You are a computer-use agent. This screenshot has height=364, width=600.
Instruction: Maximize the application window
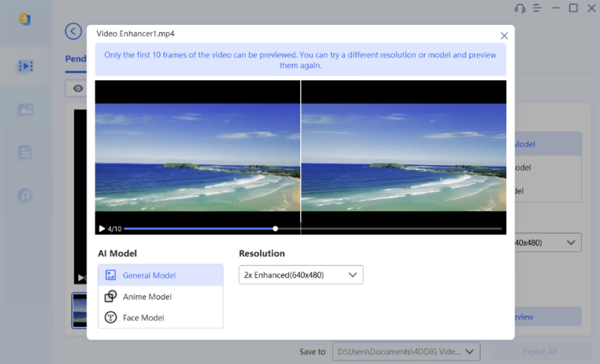tap(573, 8)
